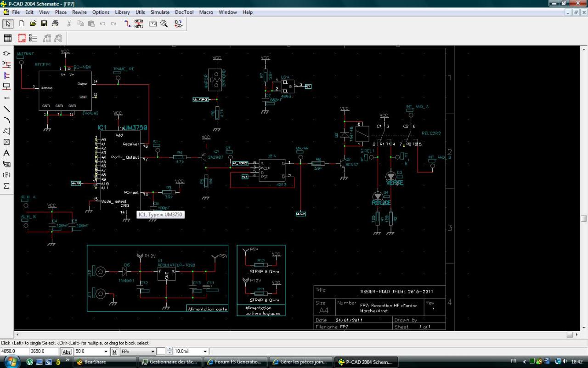The width and height of the screenshot is (588, 368).
Task: Toggle the M macro record button
Action: pyautogui.click(x=114, y=352)
